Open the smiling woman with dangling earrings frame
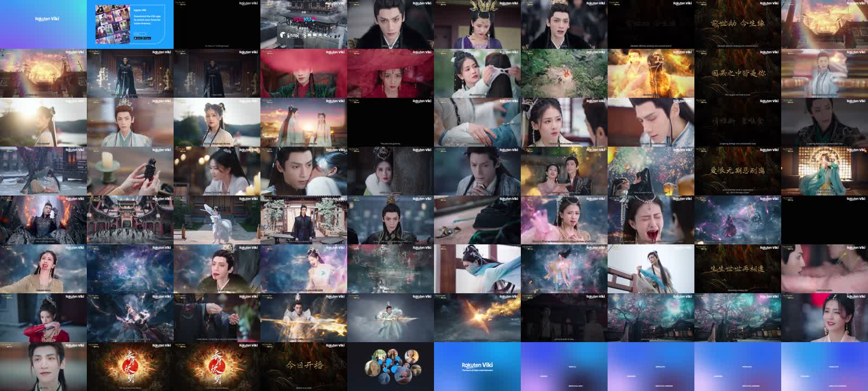This screenshot has width=868, height=391. pos(825,318)
